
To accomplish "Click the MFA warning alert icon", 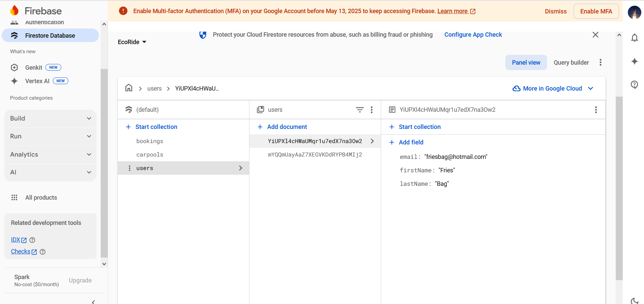I will pos(123,11).
